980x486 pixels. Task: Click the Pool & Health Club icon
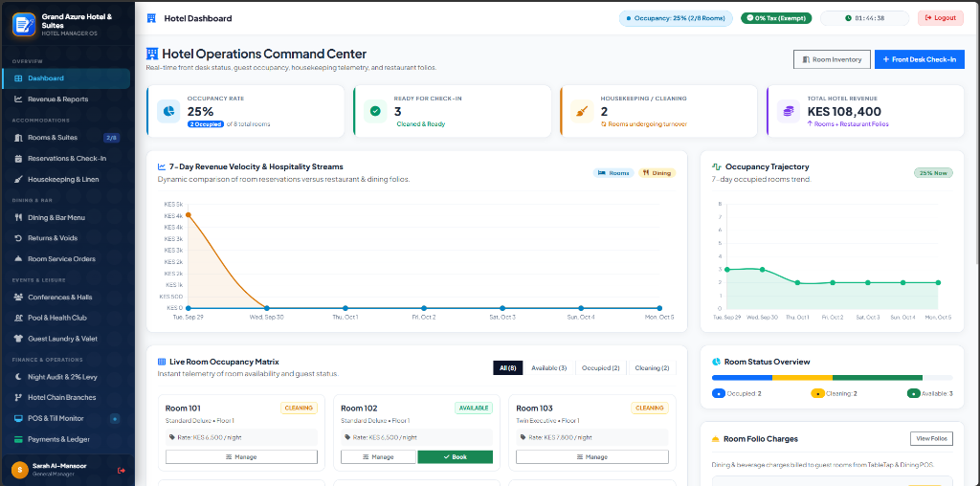pos(18,318)
